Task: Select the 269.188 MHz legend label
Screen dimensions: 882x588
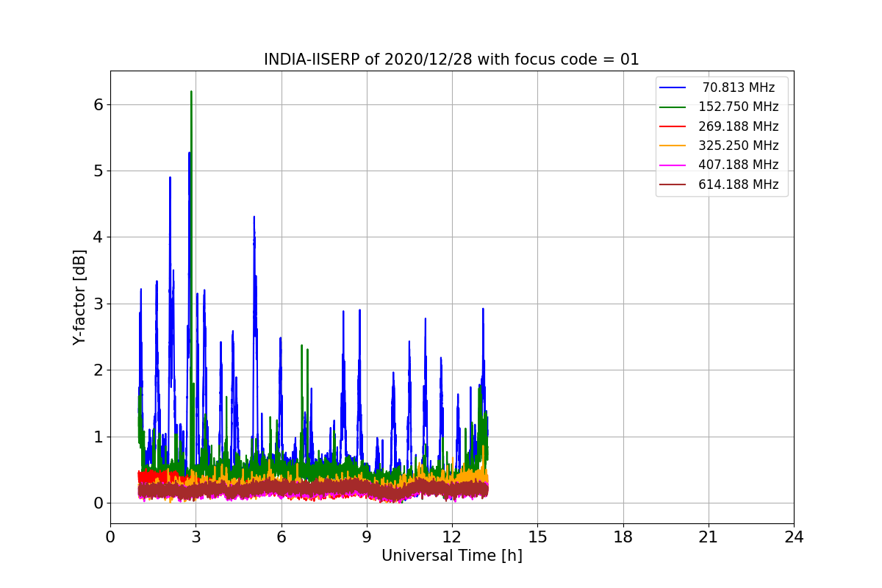Action: pos(739,126)
